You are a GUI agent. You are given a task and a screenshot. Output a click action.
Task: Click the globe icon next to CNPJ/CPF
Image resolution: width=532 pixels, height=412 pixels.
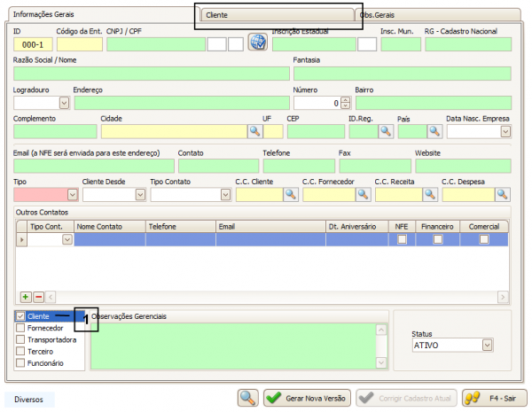click(x=257, y=43)
